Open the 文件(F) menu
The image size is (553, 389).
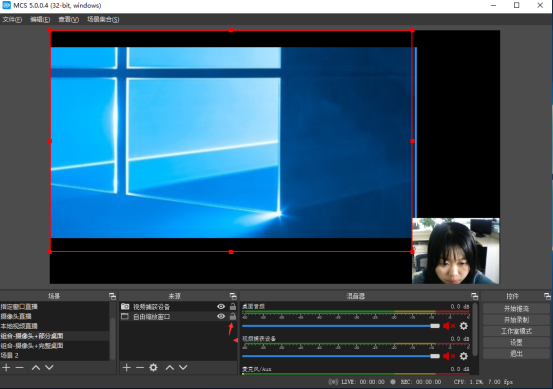click(12, 19)
